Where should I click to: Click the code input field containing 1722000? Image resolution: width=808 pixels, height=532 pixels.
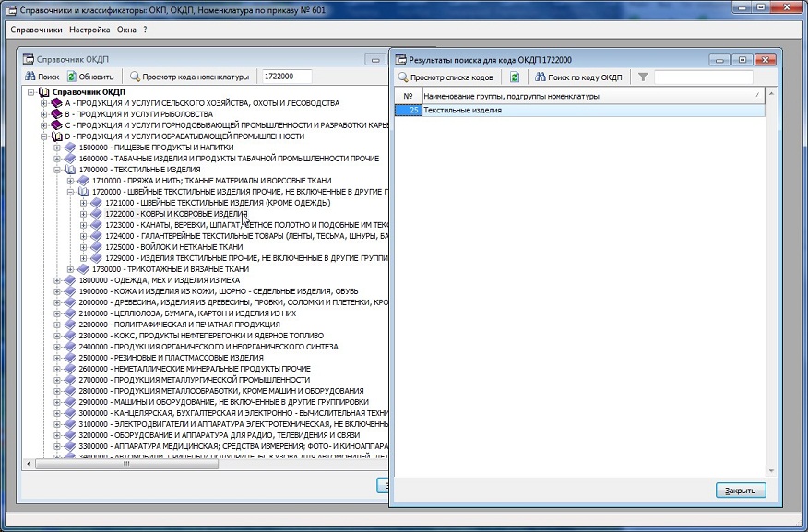pyautogui.click(x=285, y=77)
